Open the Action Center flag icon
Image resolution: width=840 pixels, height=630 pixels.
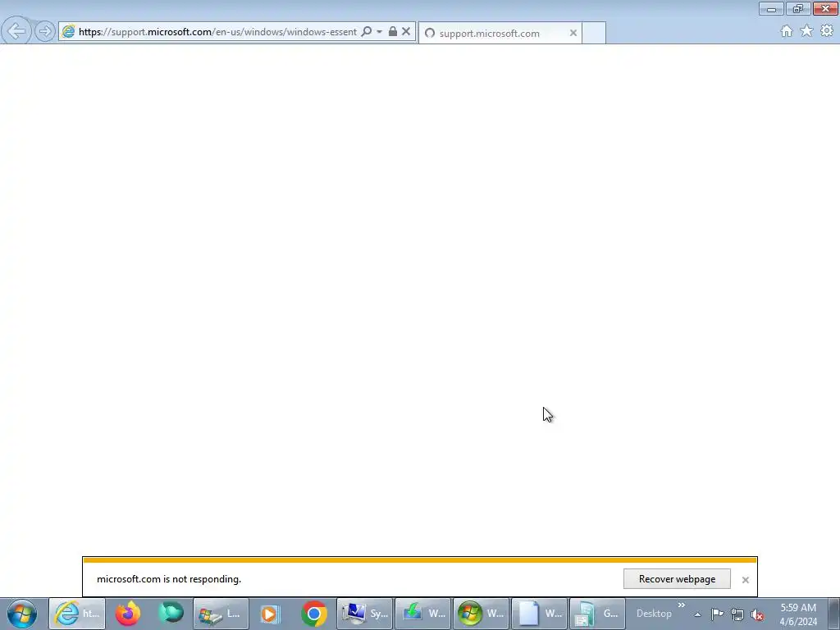(x=717, y=614)
